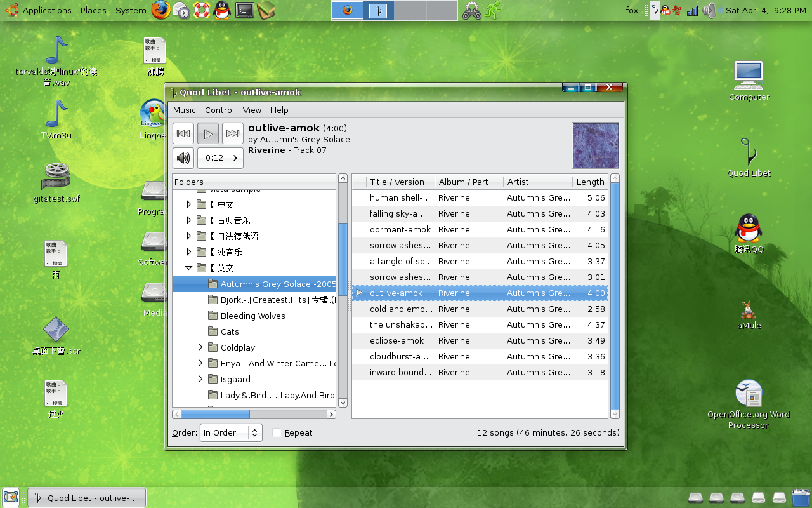Image resolution: width=812 pixels, height=508 pixels.
Task: Select the 雨 lyric file on the desktop
Action: 56,260
